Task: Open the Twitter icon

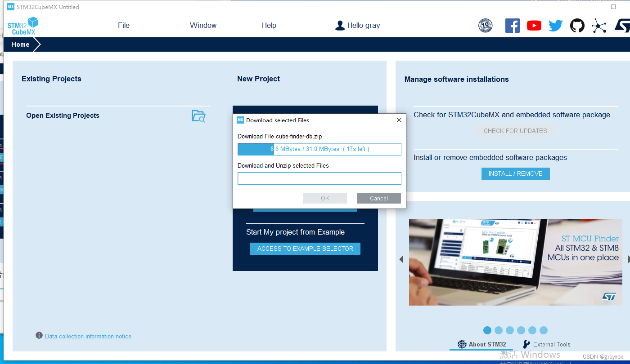Action: 556,26
